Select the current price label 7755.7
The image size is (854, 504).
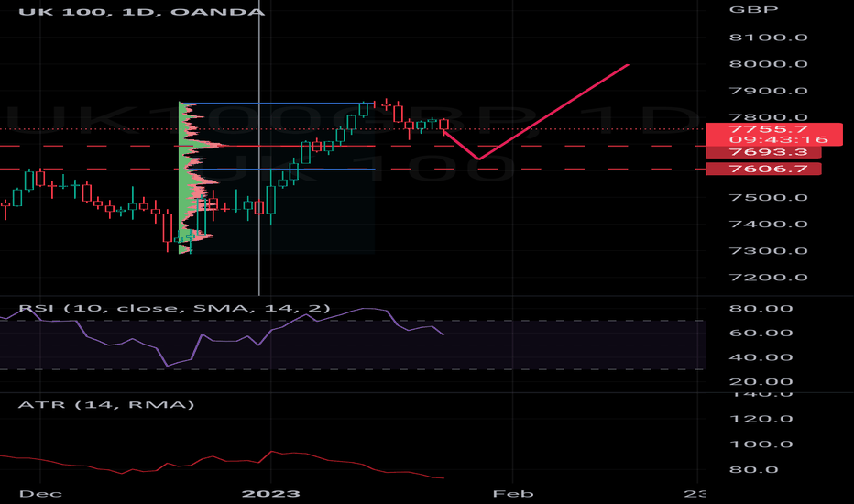coord(768,129)
